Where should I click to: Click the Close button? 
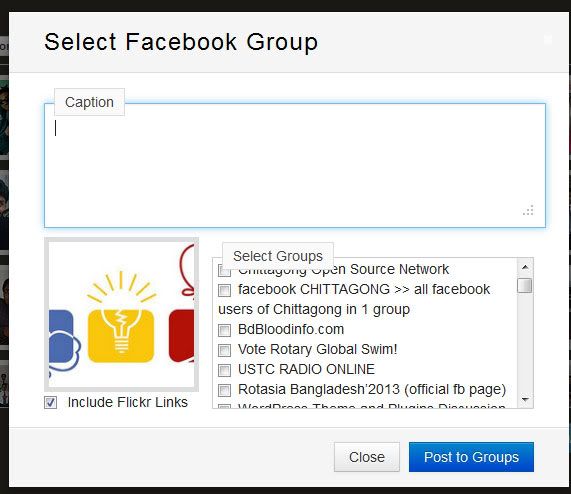367,457
